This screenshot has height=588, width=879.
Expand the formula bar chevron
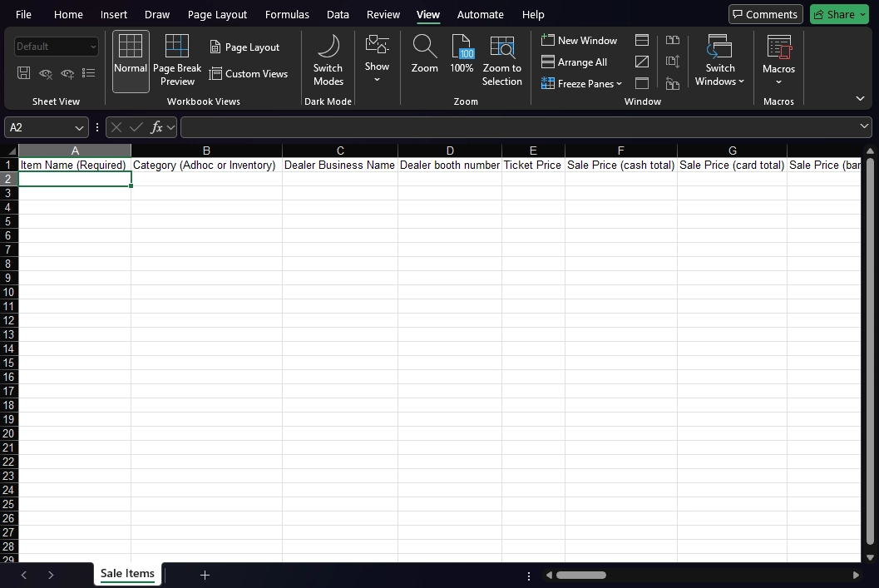(x=864, y=126)
